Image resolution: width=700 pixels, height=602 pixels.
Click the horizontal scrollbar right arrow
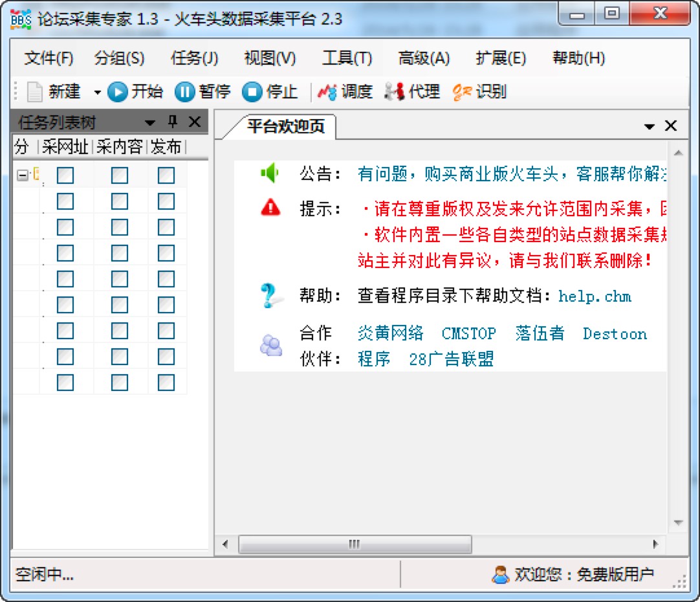pyautogui.click(x=655, y=544)
